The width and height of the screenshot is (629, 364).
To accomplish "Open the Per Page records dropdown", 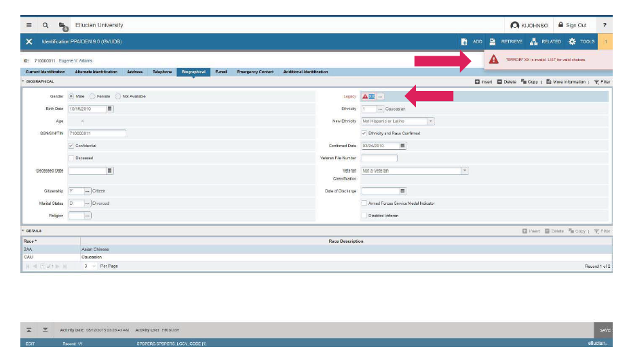I will 94,266.
